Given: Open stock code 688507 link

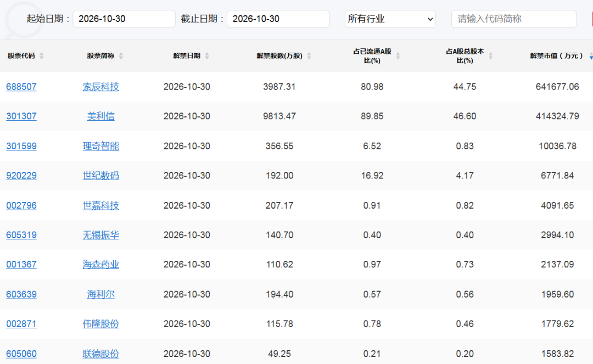Looking at the screenshot, I should click(21, 87).
